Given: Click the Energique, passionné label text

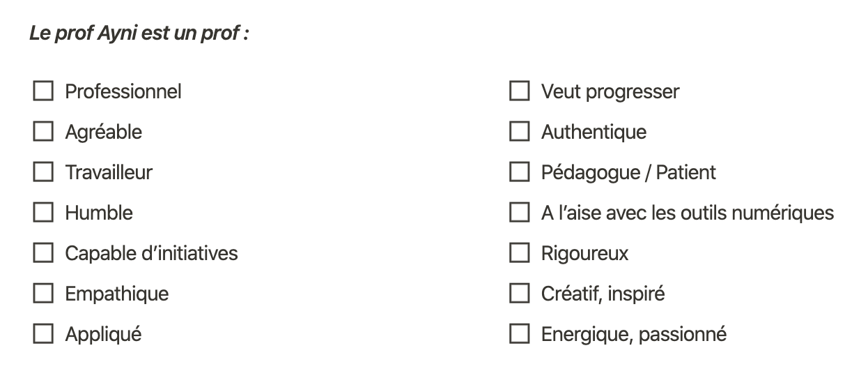Looking at the screenshot, I should (634, 335).
